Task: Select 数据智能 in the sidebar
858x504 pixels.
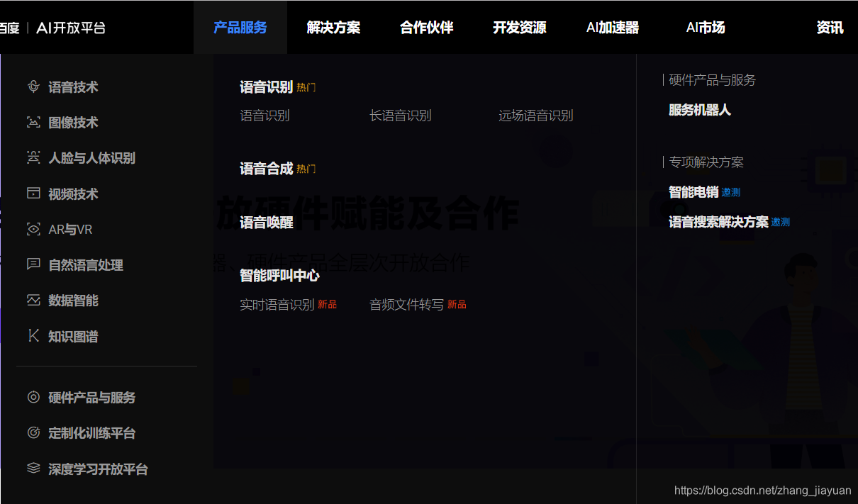Action: click(73, 301)
